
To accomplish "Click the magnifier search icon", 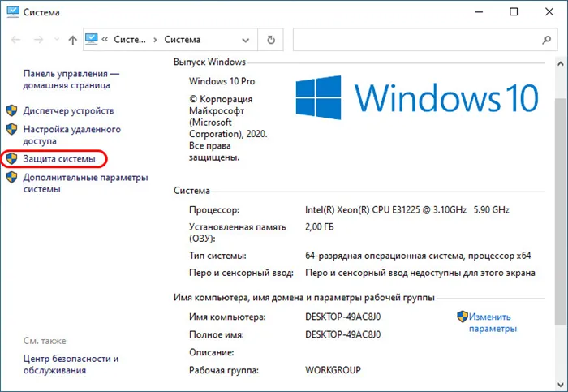I will (x=547, y=40).
